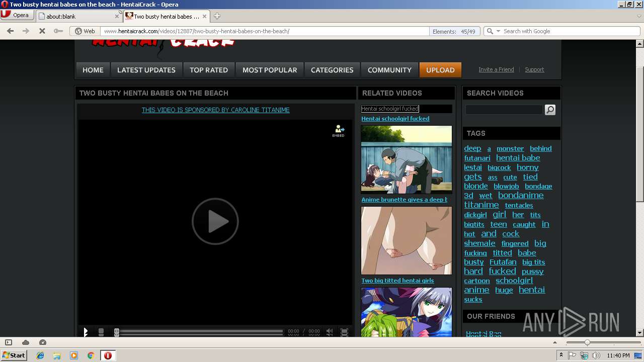644x362 pixels.
Task: Stop the page from loading
Action: (42, 31)
